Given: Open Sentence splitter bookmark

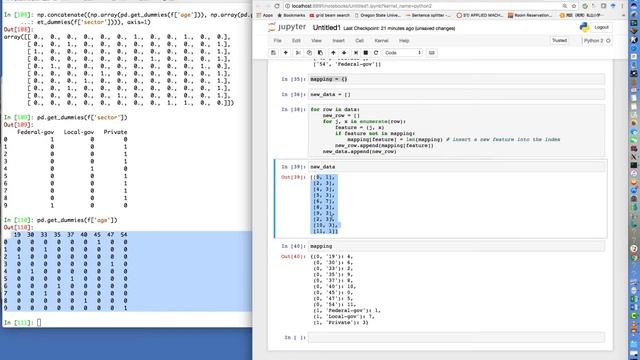Looking at the screenshot, I should click(428, 15).
